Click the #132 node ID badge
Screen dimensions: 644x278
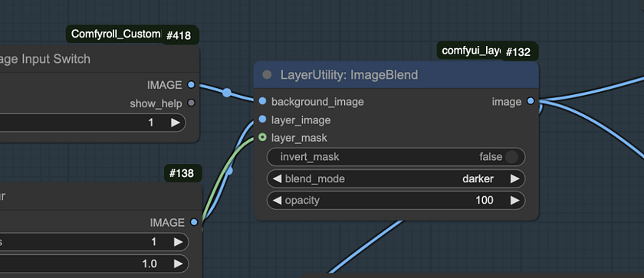point(518,52)
